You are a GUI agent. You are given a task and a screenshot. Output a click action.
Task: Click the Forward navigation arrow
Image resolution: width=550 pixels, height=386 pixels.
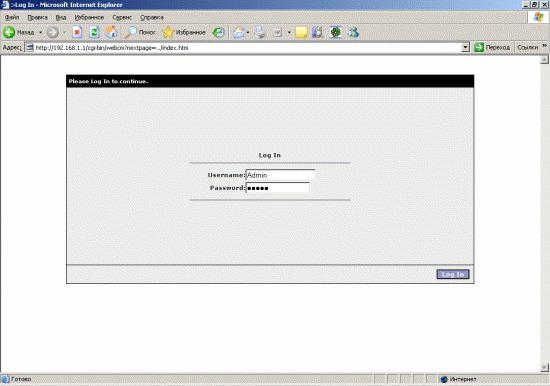tap(53, 32)
